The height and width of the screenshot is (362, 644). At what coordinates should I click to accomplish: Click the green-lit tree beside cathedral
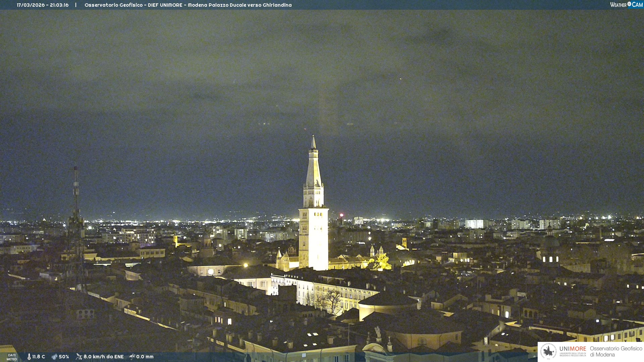click(x=382, y=262)
